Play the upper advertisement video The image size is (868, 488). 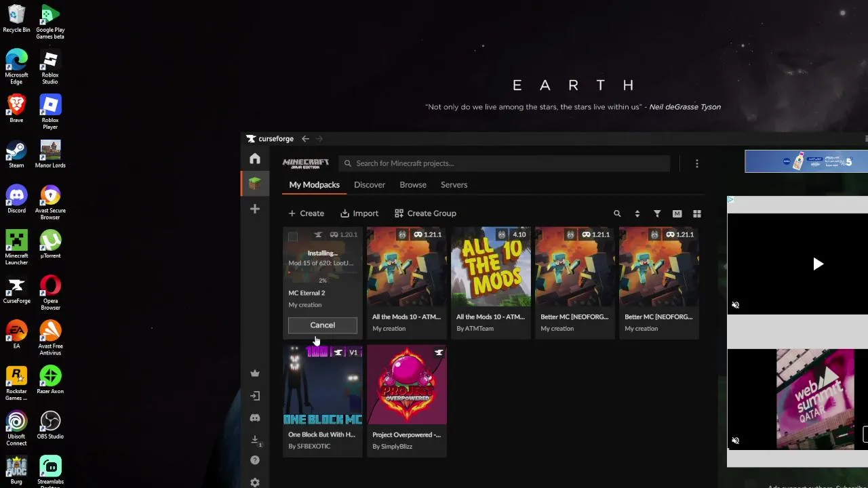pyautogui.click(x=818, y=264)
